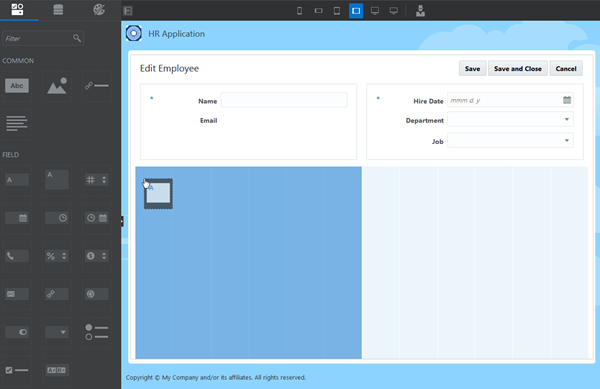
Task: Pick the single-line text field component
Action: (x=17, y=180)
